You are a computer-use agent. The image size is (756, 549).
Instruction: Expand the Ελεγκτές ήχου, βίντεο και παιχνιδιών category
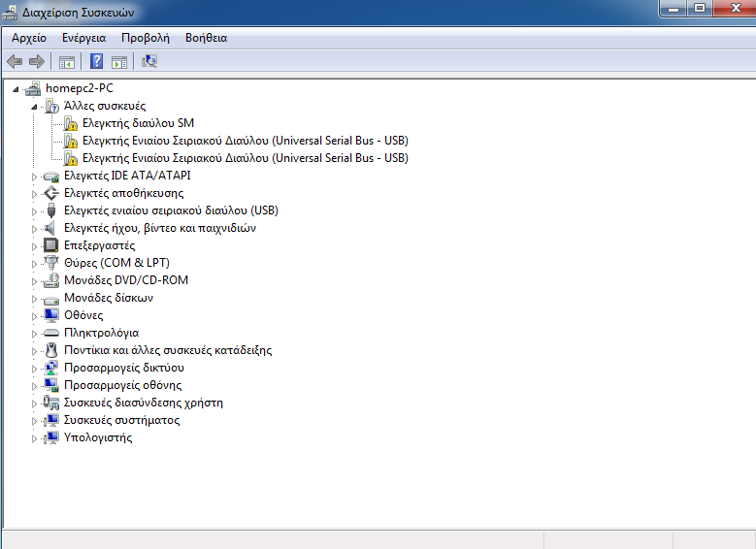point(34,229)
